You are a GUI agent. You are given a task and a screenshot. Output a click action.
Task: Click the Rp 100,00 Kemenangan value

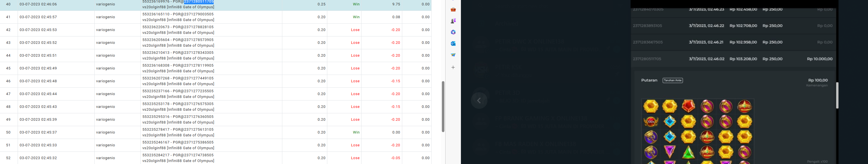pos(818,80)
